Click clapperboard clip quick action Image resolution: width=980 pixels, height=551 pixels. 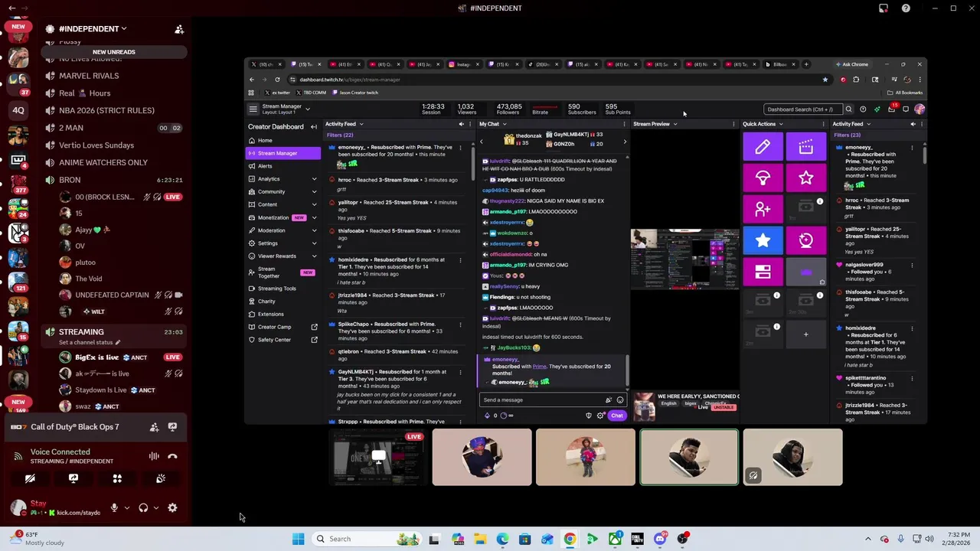click(x=805, y=147)
